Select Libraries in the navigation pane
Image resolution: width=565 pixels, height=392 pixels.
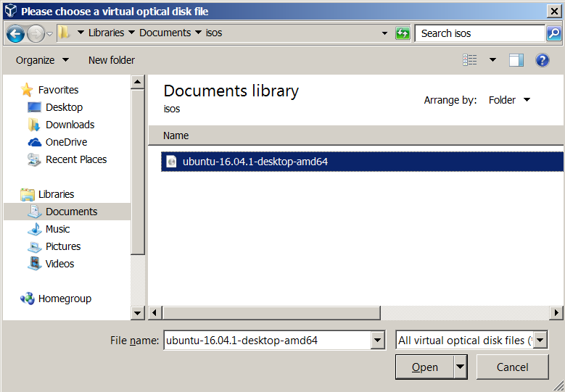click(x=57, y=194)
